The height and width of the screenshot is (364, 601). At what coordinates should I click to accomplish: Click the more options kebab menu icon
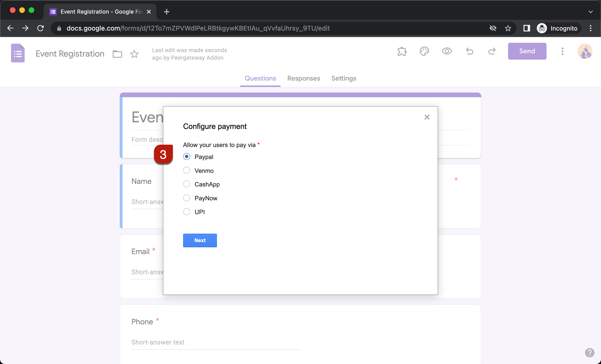(562, 51)
